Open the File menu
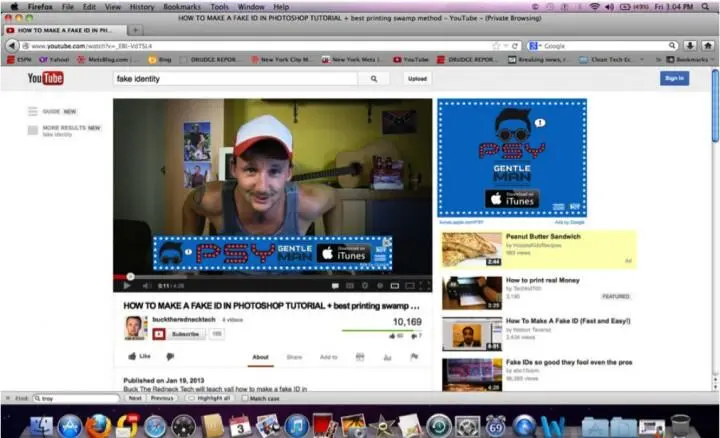 coord(68,7)
